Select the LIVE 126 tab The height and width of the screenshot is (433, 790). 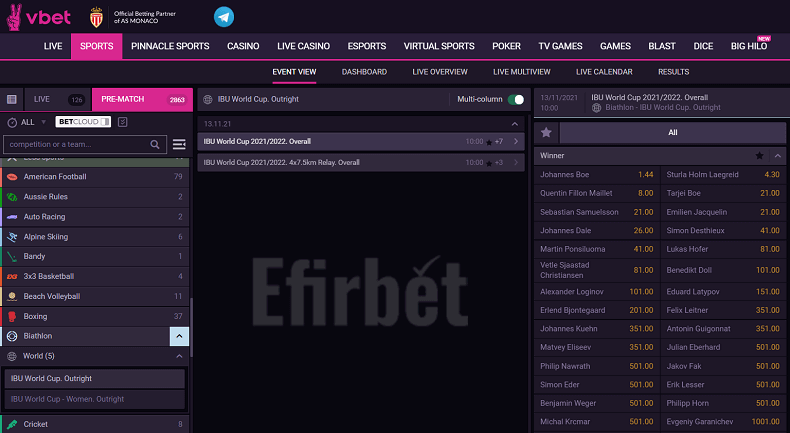tap(57, 99)
